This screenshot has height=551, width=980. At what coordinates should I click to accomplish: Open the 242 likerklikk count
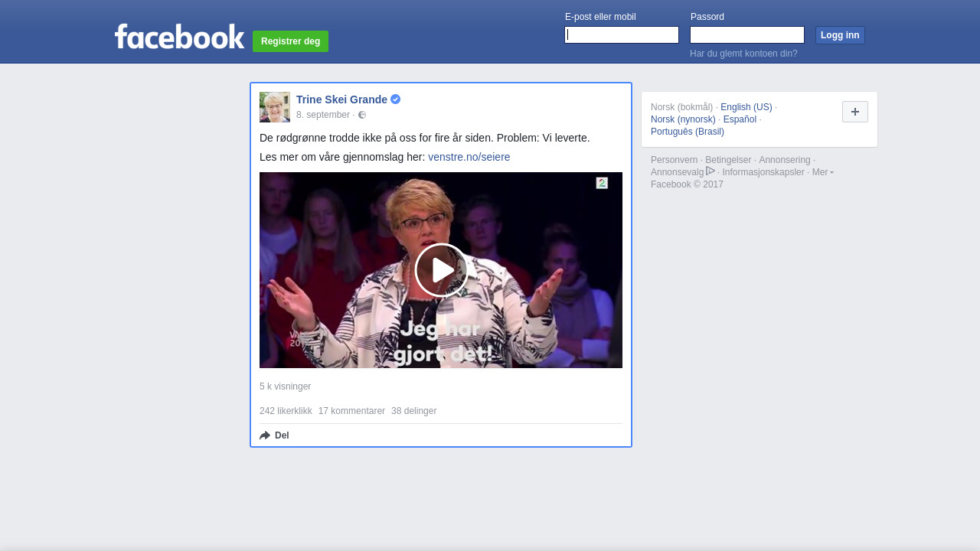[286, 411]
